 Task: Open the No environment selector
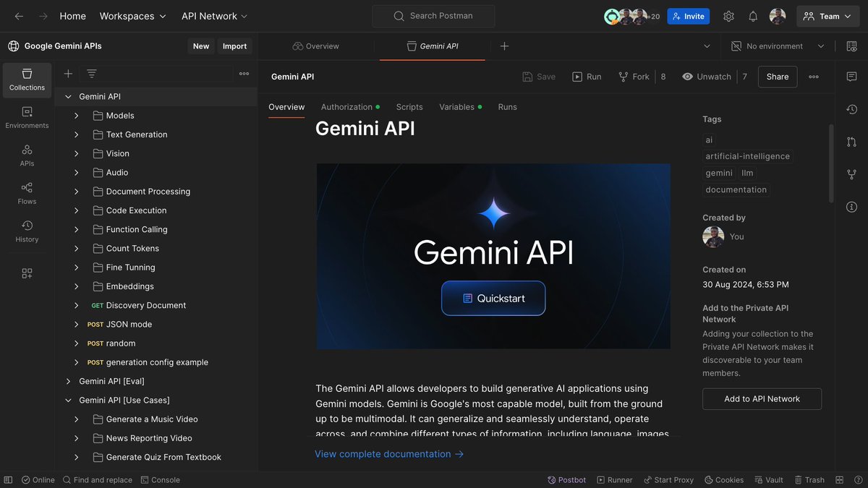click(778, 46)
